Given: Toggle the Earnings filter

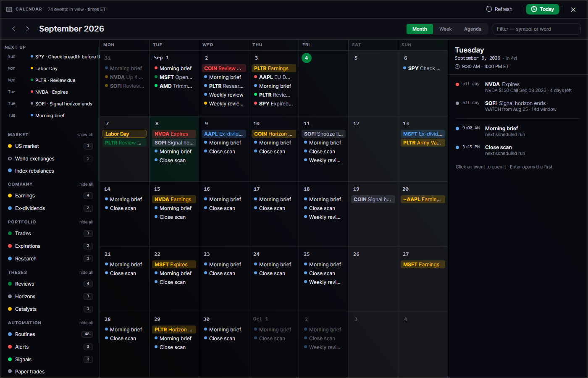Looking at the screenshot, I should pyautogui.click(x=50, y=196).
